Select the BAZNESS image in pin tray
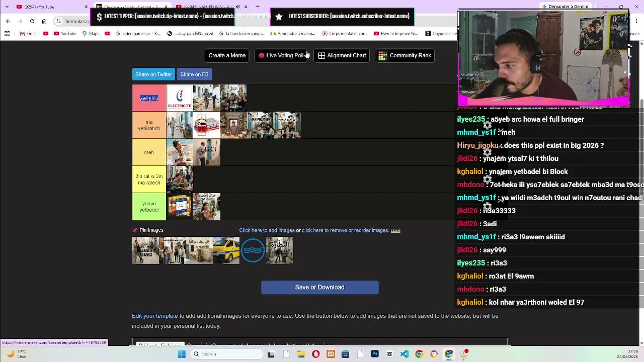644x362 pixels. click(145, 250)
